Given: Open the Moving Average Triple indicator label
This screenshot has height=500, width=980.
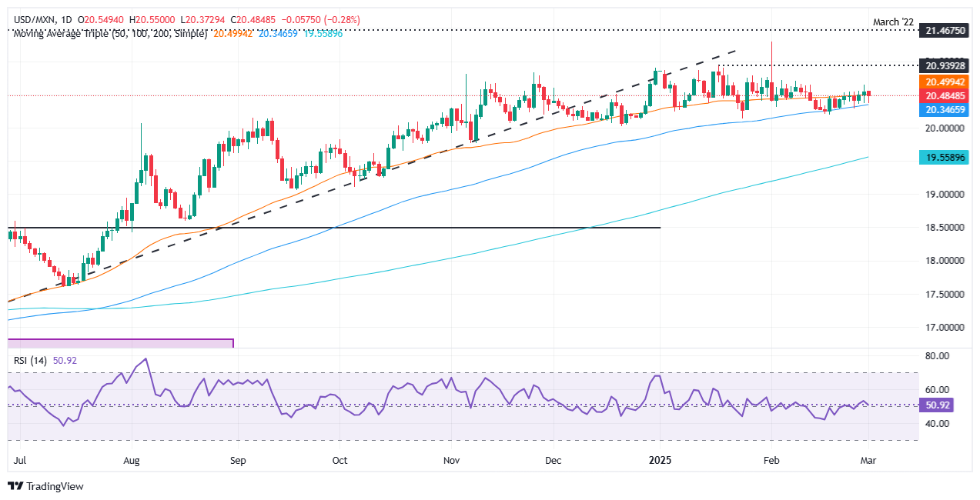Looking at the screenshot, I should (108, 35).
